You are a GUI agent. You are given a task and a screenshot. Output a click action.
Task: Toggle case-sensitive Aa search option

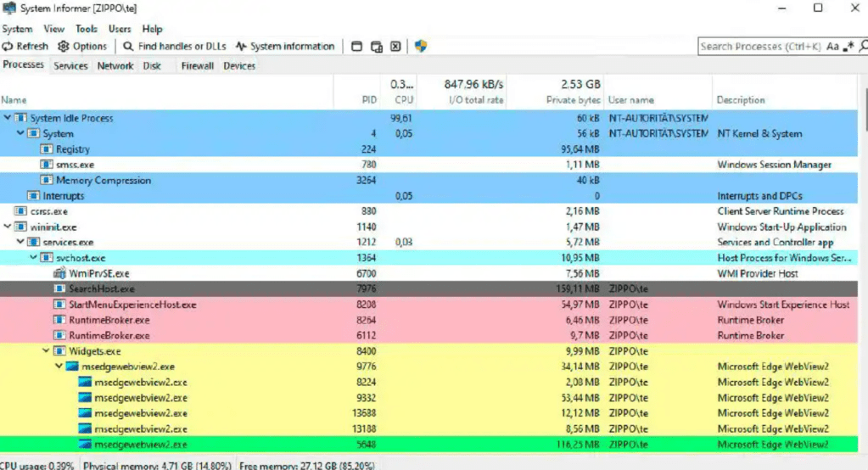point(832,47)
